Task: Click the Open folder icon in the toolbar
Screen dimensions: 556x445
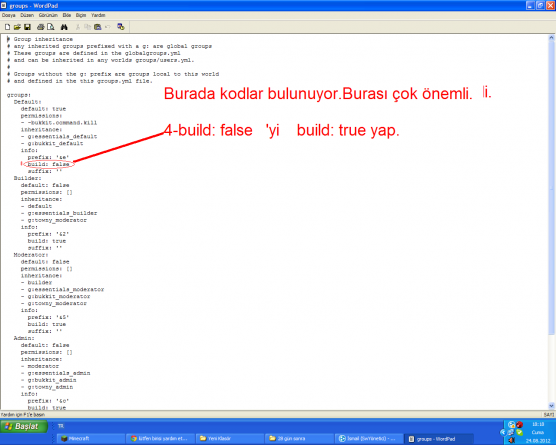Action: tap(17, 27)
